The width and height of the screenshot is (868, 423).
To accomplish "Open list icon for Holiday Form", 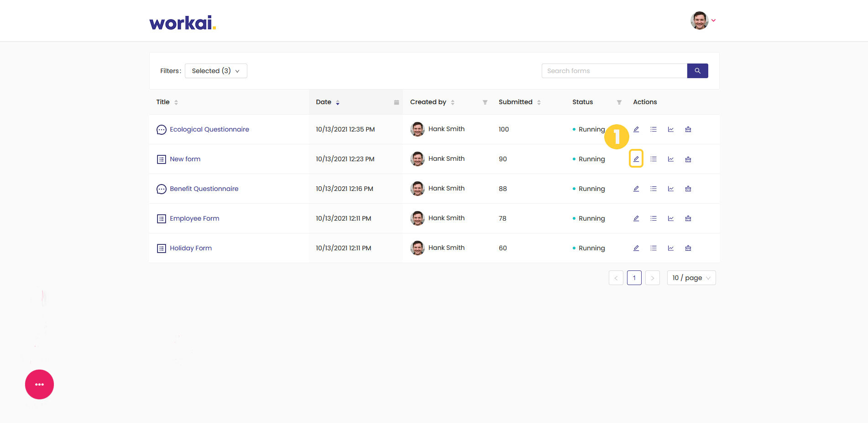I will 654,248.
